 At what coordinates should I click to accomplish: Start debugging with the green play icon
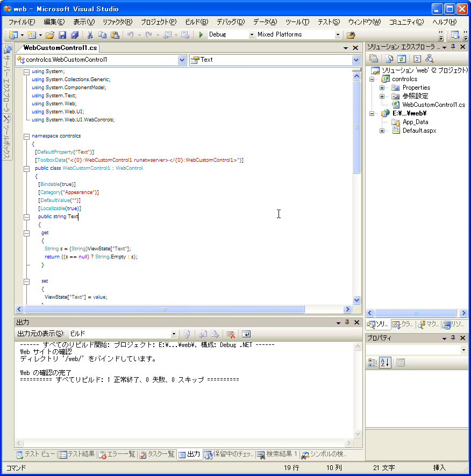click(x=201, y=34)
